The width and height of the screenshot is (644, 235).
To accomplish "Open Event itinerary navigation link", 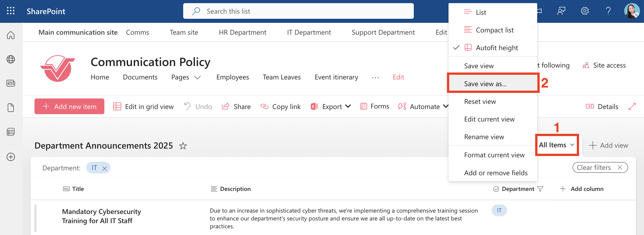I will 336,77.
